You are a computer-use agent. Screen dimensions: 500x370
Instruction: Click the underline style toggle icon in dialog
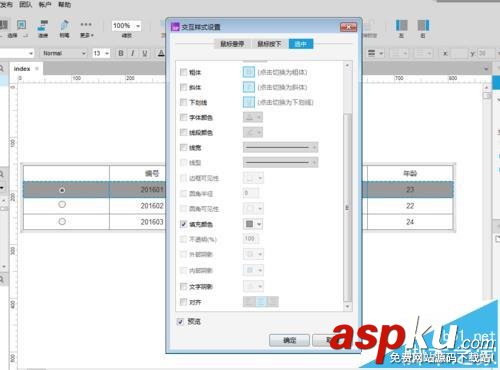249,102
